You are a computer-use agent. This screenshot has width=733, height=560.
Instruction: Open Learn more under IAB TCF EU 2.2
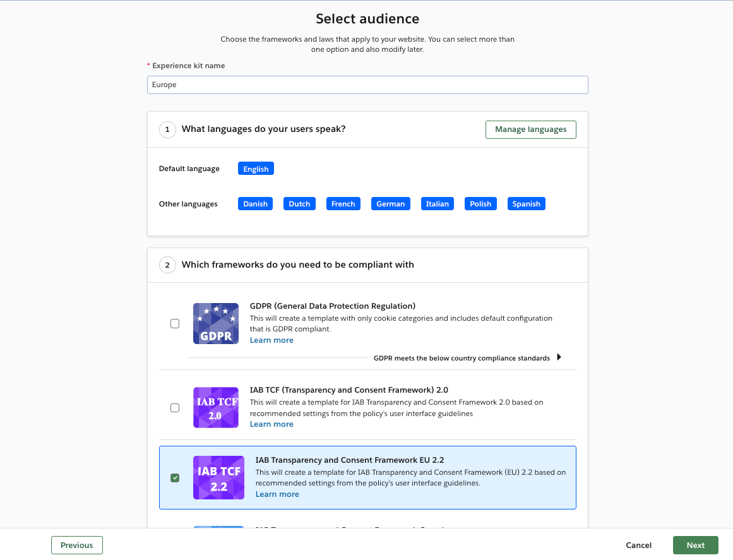point(277,494)
